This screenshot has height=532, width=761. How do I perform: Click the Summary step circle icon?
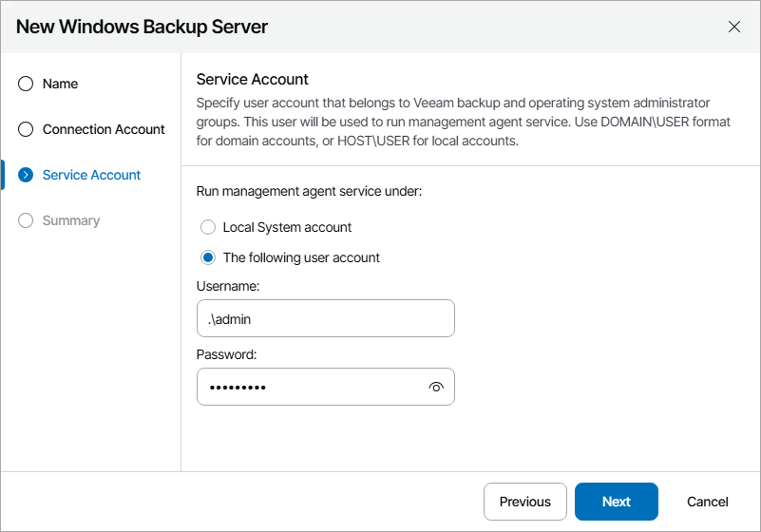coord(26,220)
